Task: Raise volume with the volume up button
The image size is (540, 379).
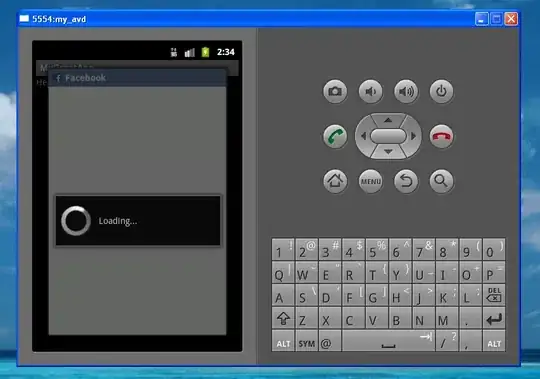Action: click(406, 91)
